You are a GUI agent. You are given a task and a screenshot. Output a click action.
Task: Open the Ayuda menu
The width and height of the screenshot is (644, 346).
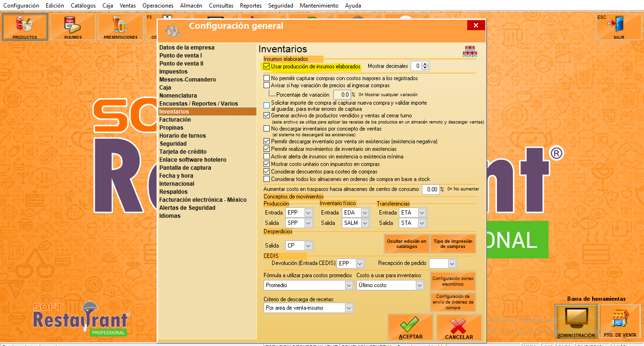click(x=353, y=6)
